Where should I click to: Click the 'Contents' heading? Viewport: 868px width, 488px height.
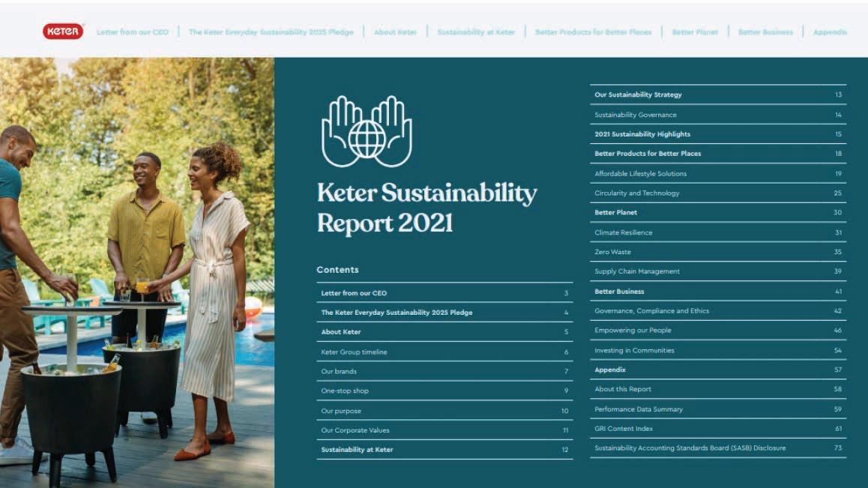[x=337, y=270]
